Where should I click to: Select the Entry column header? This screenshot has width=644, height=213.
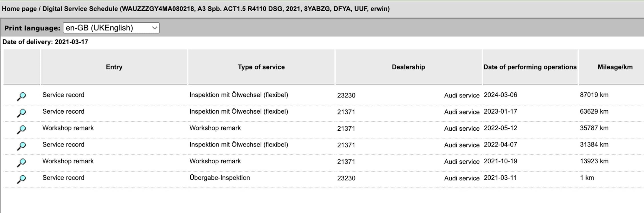(114, 67)
